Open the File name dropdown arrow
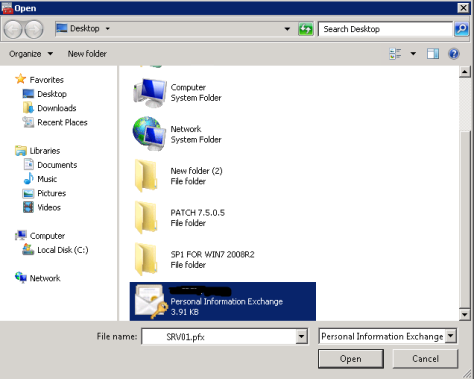 coord(301,336)
